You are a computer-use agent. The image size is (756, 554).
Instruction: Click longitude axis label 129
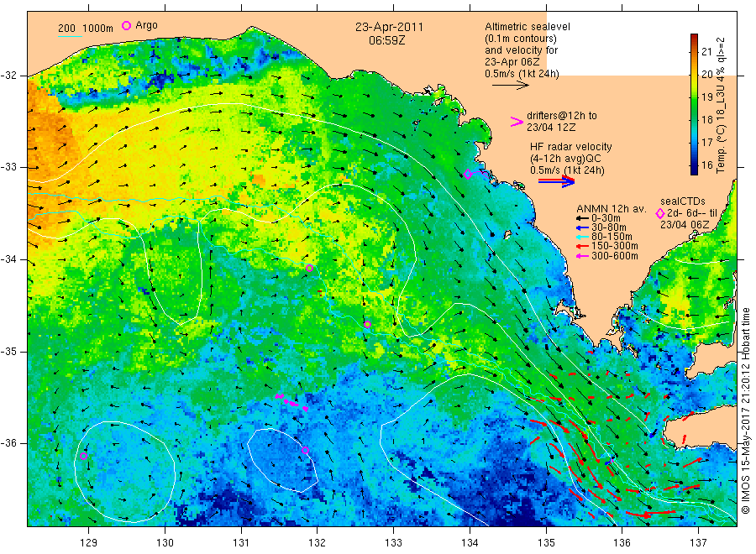[x=89, y=543]
